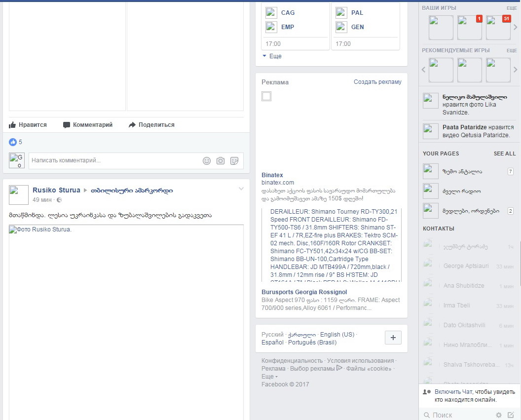Click Создать рекламу link
The height and width of the screenshot is (420, 521).
[377, 82]
